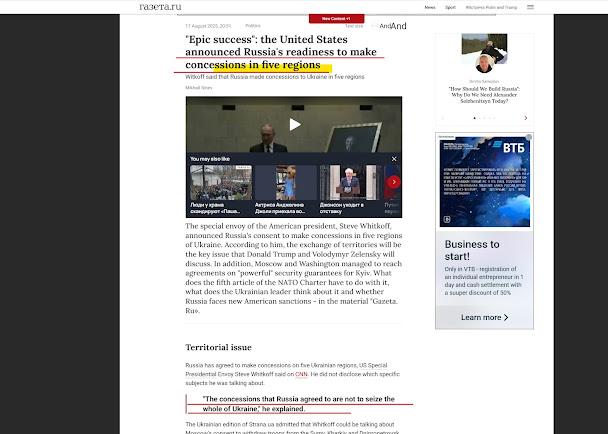Viewport: 608px width, 434px height.
Task: Click the icon at the VTB banner's bottom-left
Action: pos(447,220)
